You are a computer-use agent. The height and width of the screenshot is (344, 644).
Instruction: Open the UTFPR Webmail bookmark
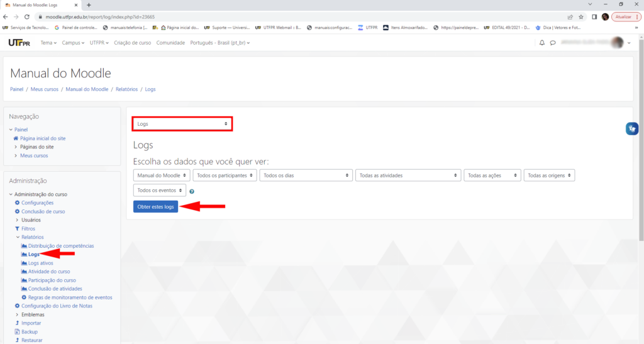click(278, 28)
